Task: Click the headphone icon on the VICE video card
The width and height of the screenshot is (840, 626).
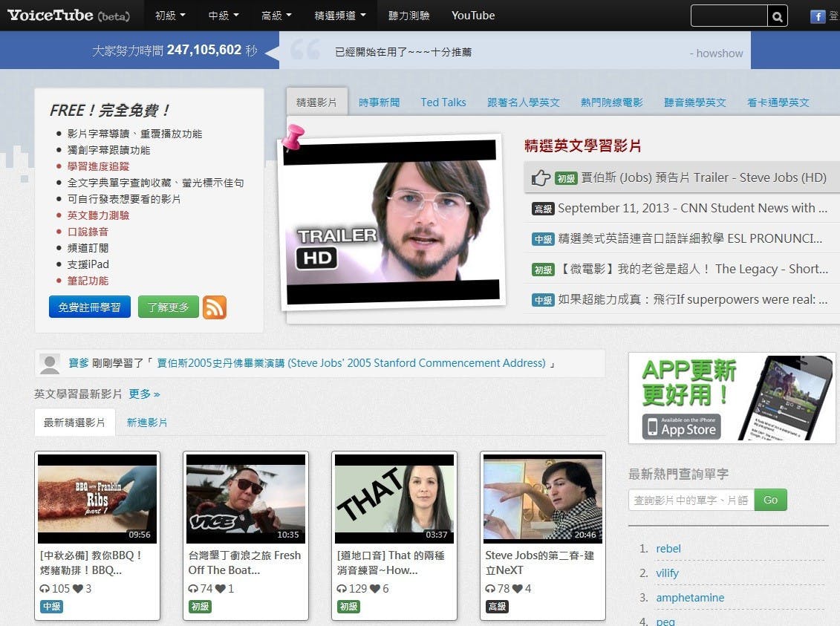Action: point(193,589)
